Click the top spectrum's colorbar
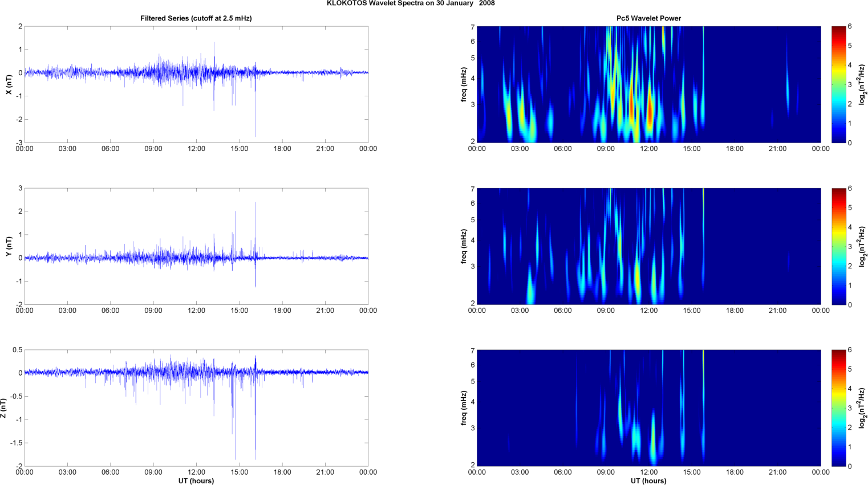This screenshot has width=868, height=485. point(838,84)
